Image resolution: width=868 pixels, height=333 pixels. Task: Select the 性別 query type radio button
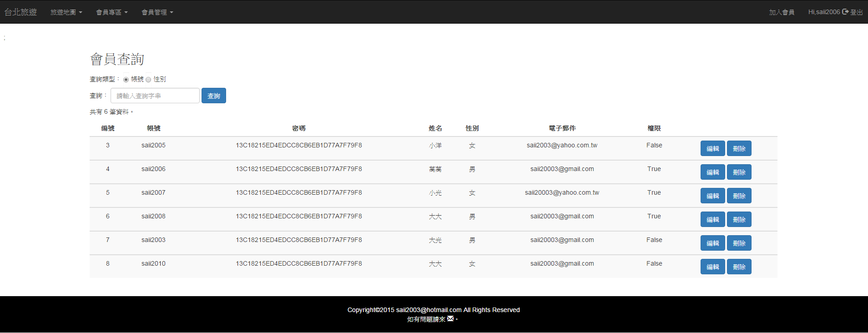[148, 80]
